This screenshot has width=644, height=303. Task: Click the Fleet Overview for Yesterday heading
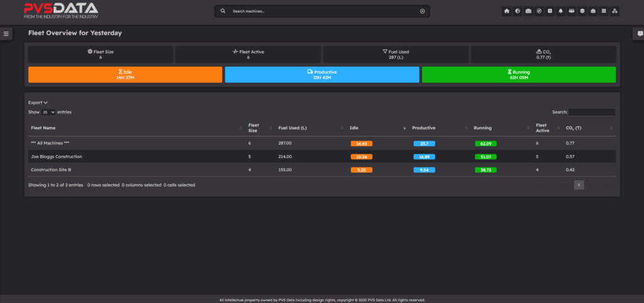(75, 33)
